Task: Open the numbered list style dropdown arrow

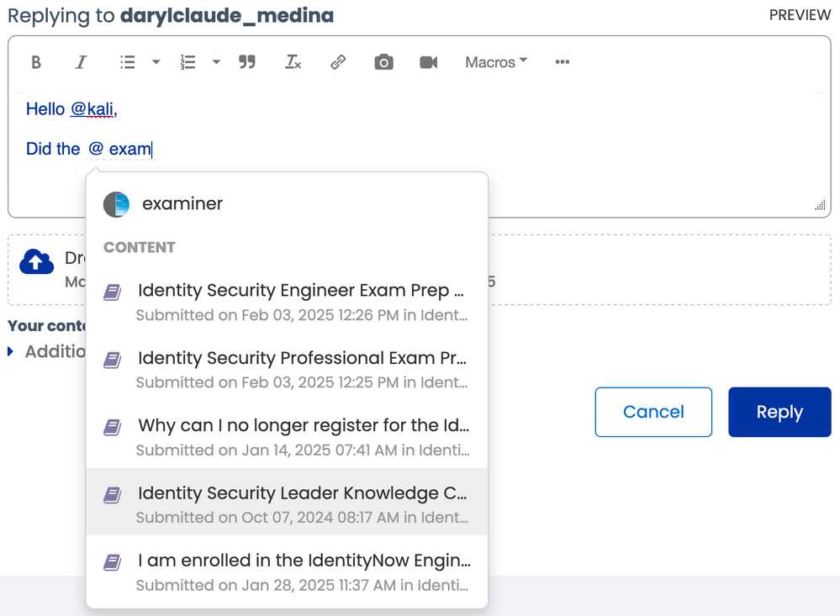Action: 216,62
